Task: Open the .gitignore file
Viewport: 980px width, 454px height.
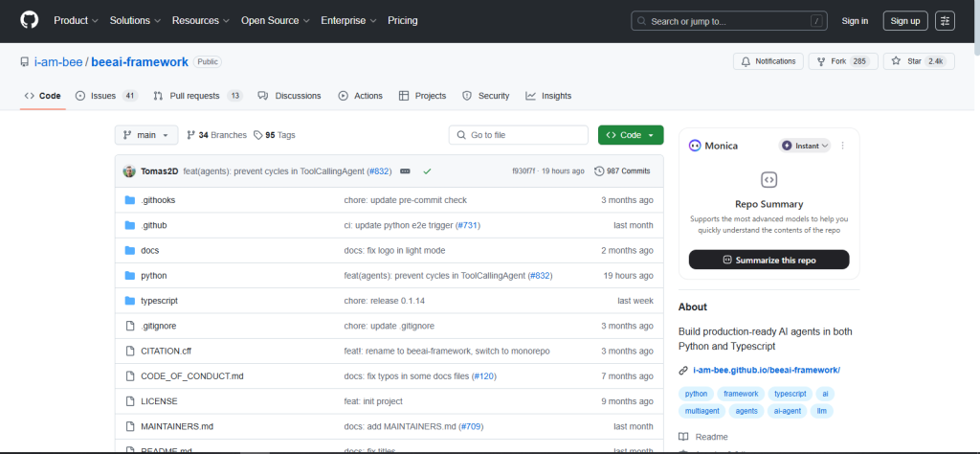Action: tap(159, 326)
